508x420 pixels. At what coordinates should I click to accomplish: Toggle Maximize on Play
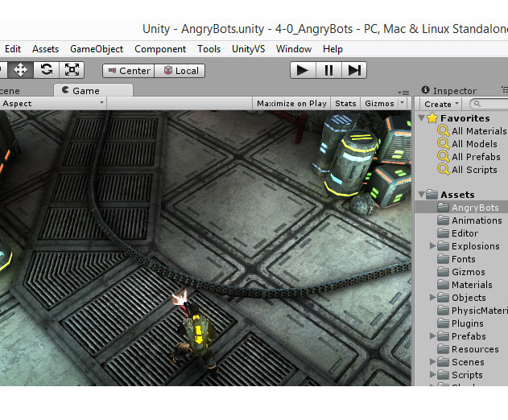tap(291, 103)
